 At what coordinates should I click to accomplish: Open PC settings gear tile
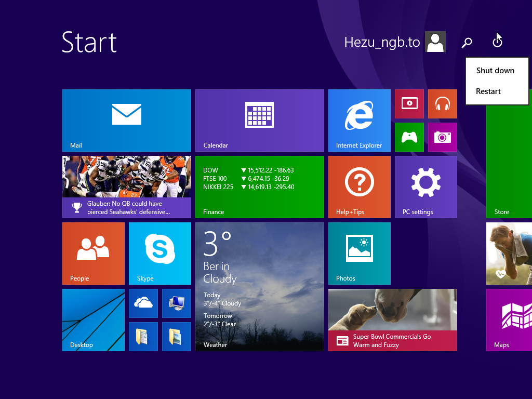tap(425, 187)
